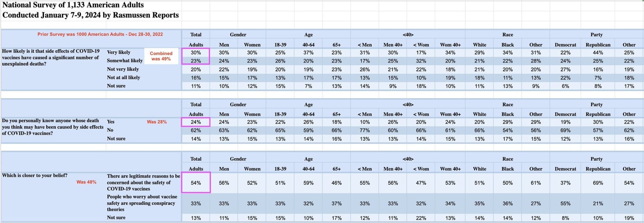Select the Democrat 69% 'No' cell
The image size is (644, 223).
click(565, 131)
